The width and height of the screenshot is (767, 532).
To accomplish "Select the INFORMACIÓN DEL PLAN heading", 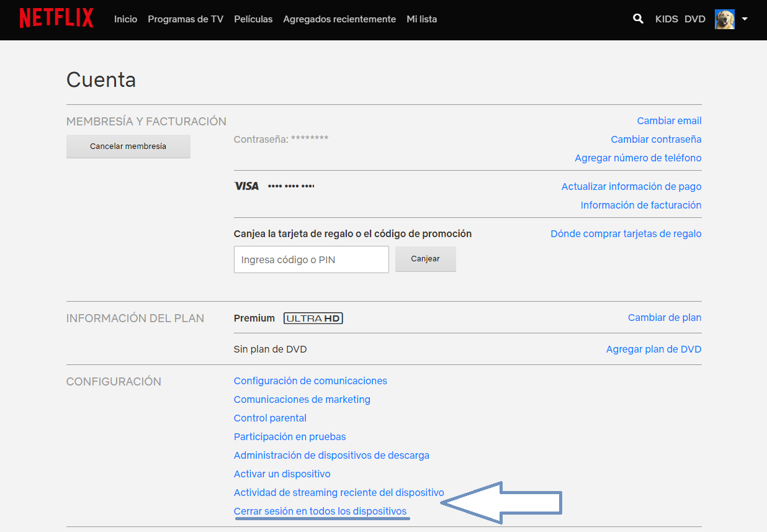I will click(x=135, y=318).
